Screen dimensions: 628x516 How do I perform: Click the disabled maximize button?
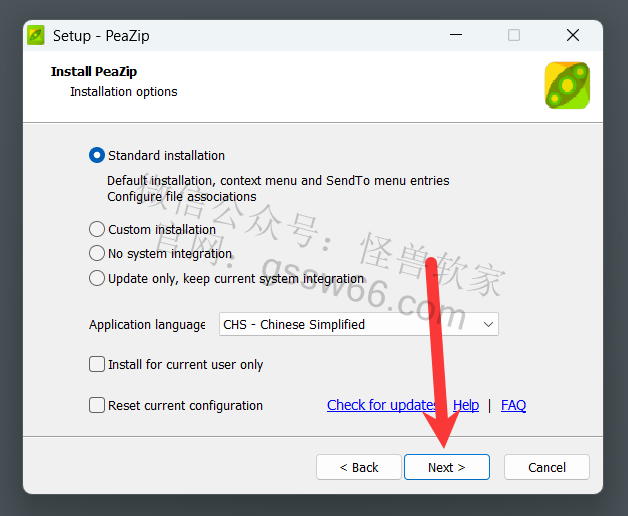click(514, 35)
